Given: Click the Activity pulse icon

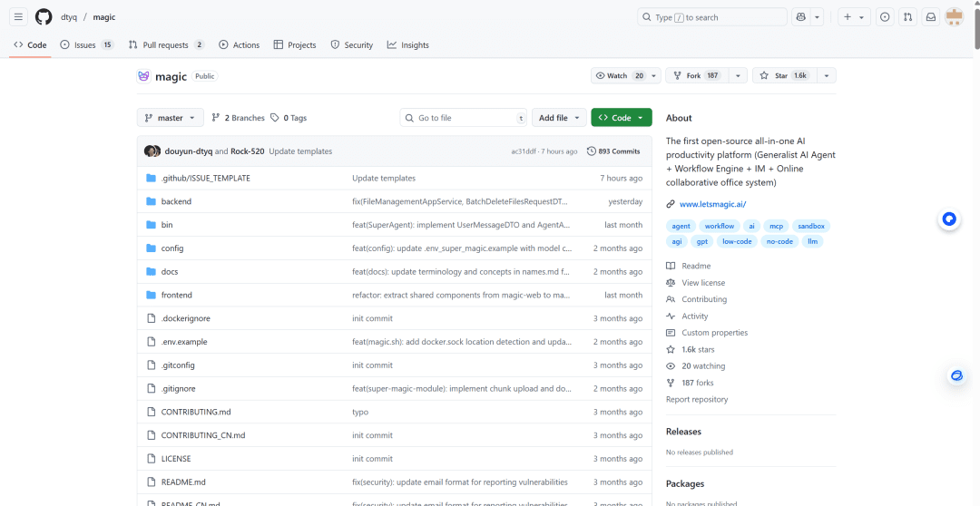Looking at the screenshot, I should point(671,316).
